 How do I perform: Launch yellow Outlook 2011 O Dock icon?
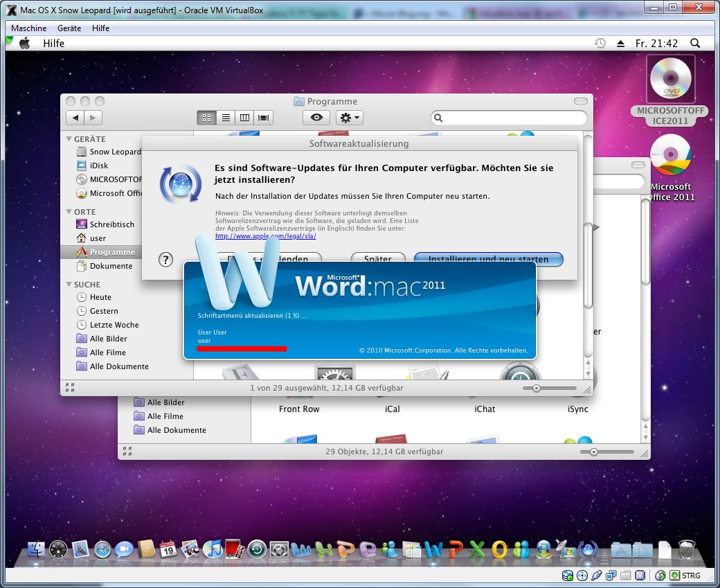499,549
